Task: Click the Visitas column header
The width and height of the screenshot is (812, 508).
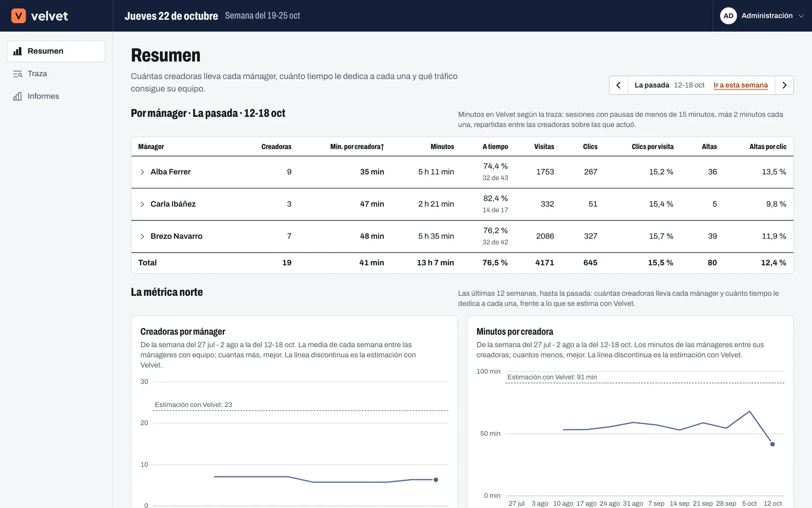Action: (544, 147)
